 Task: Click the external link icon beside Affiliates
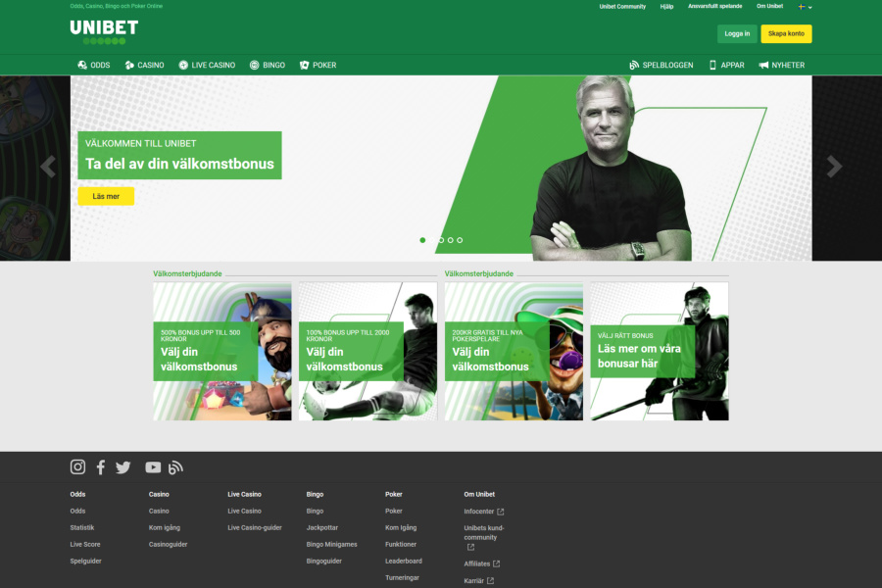click(x=496, y=563)
